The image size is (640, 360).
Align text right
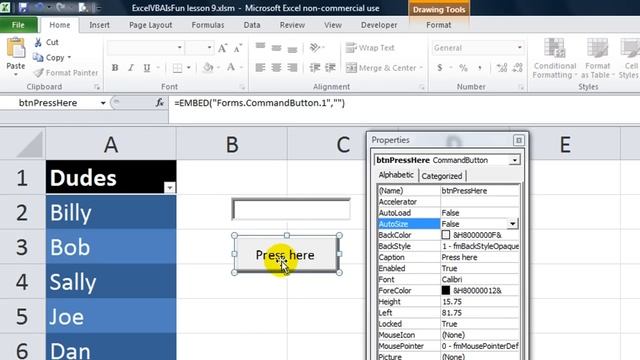292,67
